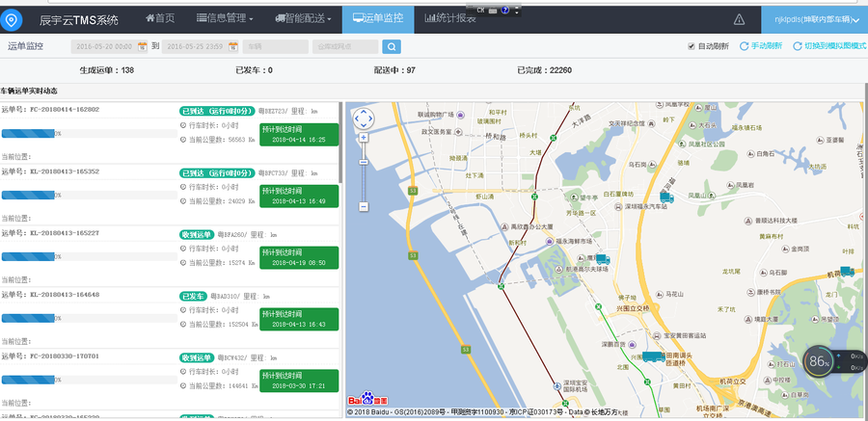868x421 pixels.
Task: Click the blue search magnifier button
Action: click(x=392, y=46)
